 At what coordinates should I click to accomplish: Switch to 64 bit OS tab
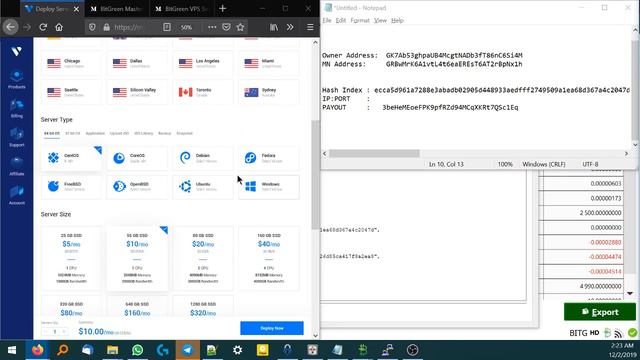click(52, 133)
